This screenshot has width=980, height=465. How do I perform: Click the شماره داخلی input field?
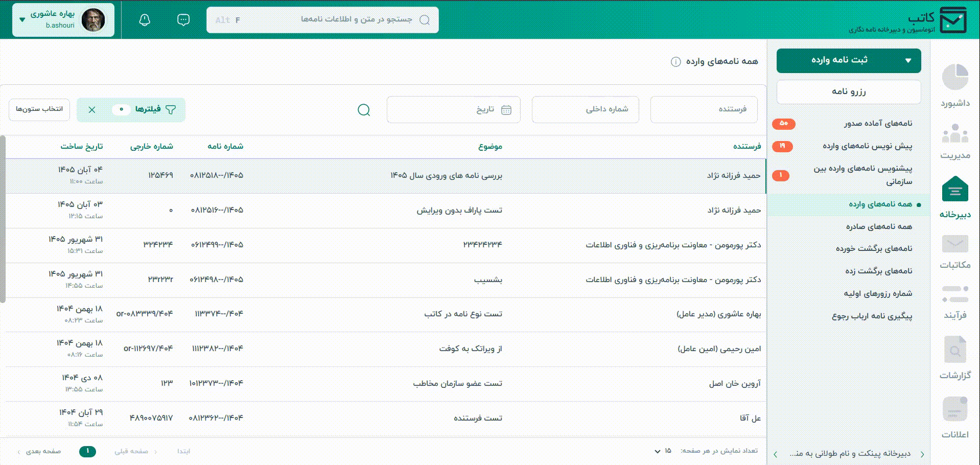(x=585, y=109)
